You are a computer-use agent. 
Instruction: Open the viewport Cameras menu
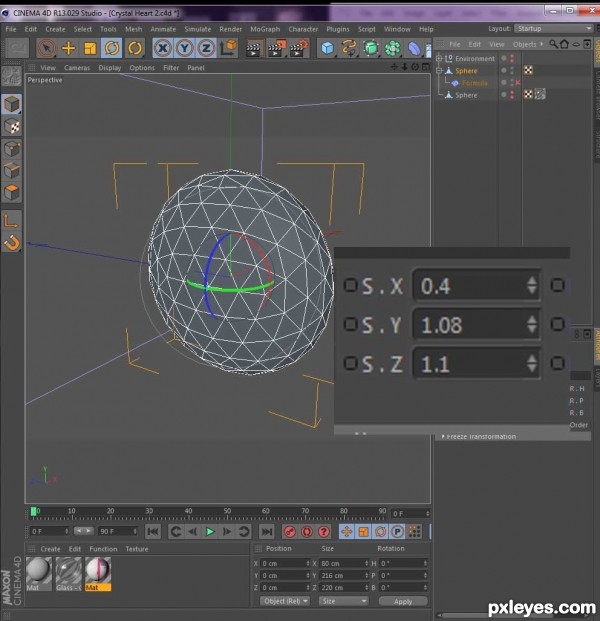pyautogui.click(x=77, y=68)
